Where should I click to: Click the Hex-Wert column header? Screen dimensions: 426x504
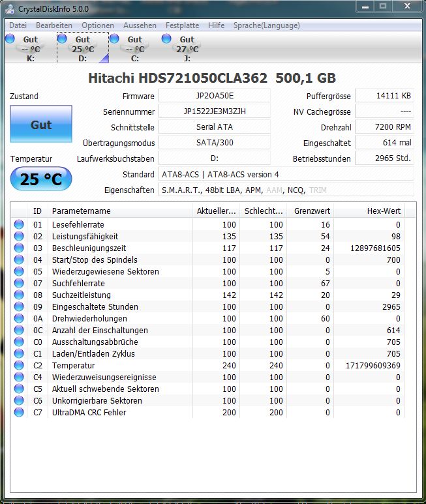369,211
